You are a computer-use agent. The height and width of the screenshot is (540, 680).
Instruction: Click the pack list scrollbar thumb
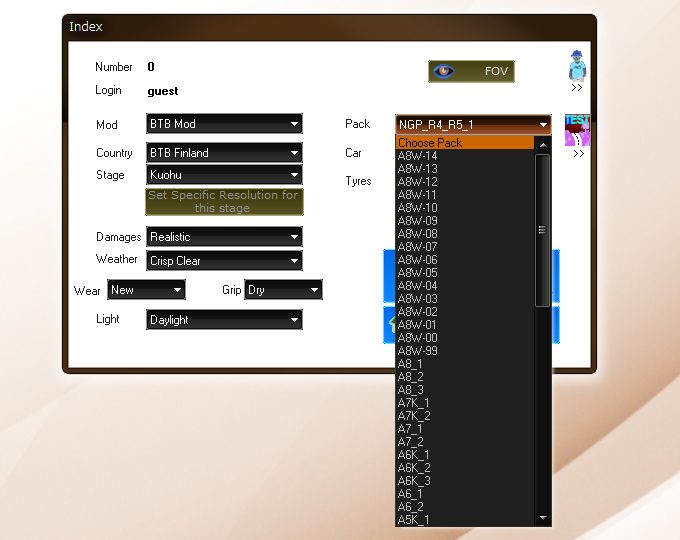coord(543,228)
